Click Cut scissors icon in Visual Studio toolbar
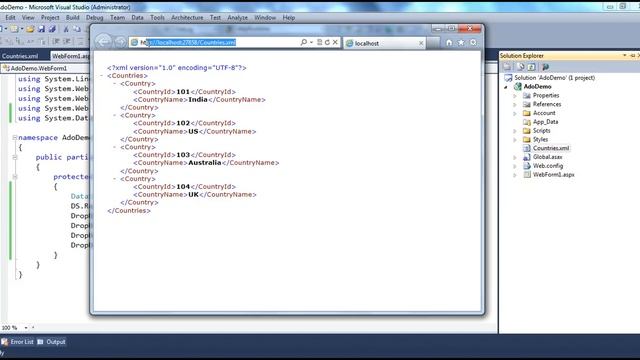The width and height of the screenshot is (640, 360). click(x=66, y=29)
